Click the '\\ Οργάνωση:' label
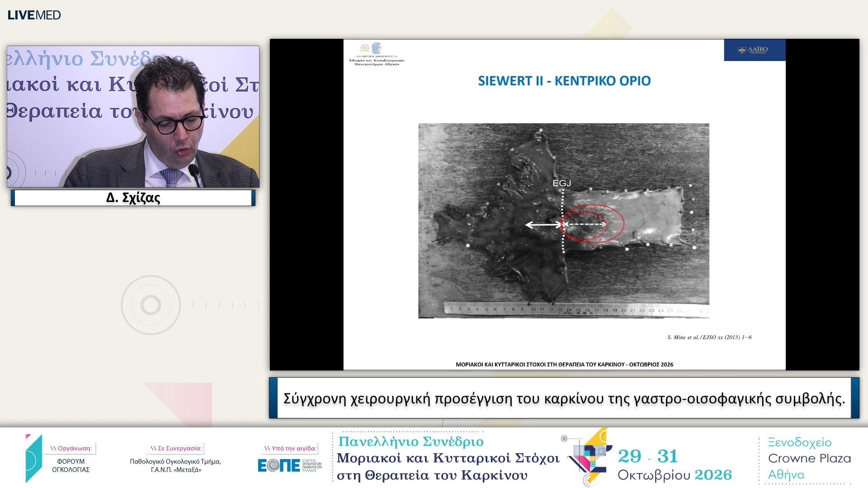This screenshot has width=868, height=488. [71, 448]
